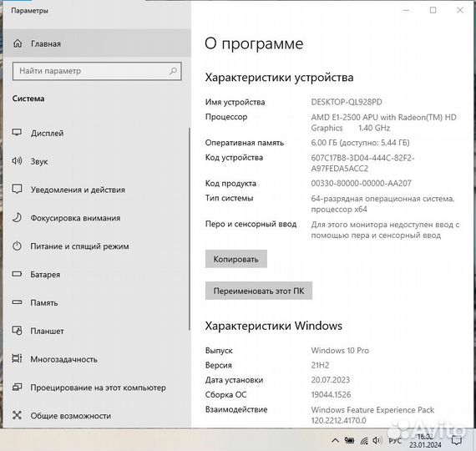Image resolution: width=476 pixels, height=451 pixels.
Task: Show hidden tray icons chevron
Action: click(x=336, y=440)
